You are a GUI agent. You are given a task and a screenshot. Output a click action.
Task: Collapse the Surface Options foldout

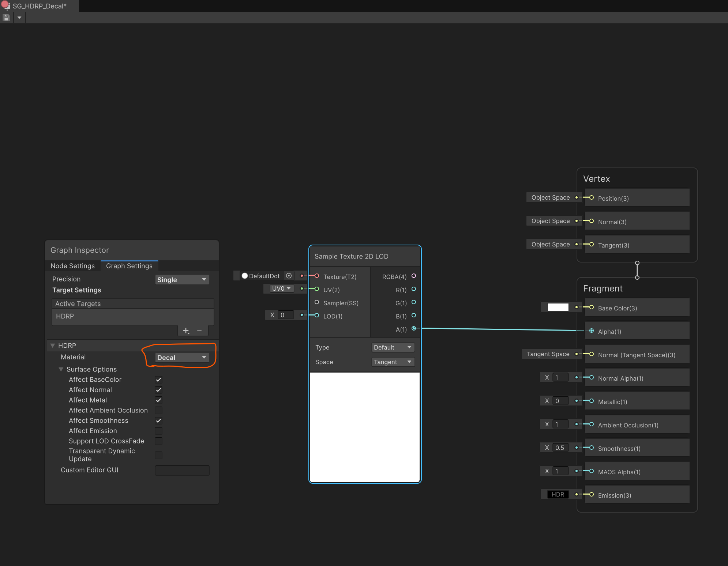tap(61, 369)
